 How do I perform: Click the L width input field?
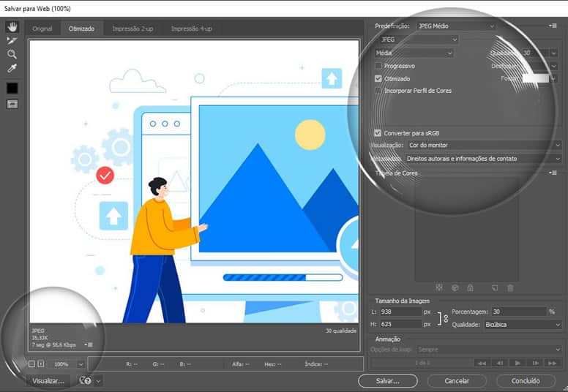400,312
